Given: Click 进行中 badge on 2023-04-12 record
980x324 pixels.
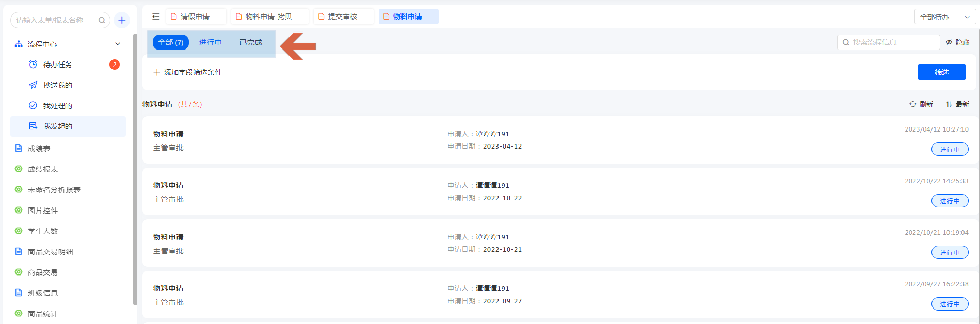Looking at the screenshot, I should pos(950,149).
